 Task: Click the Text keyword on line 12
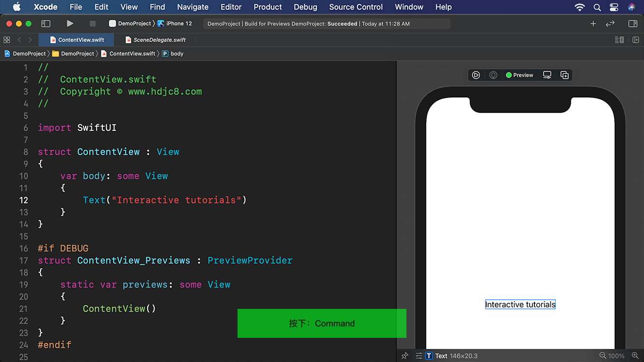tap(94, 200)
